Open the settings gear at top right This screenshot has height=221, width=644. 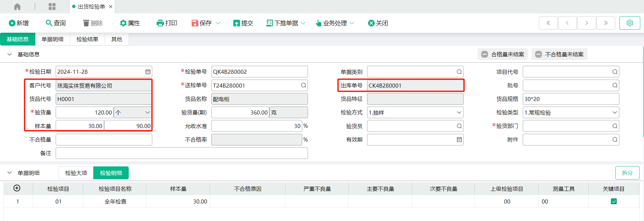[630, 23]
